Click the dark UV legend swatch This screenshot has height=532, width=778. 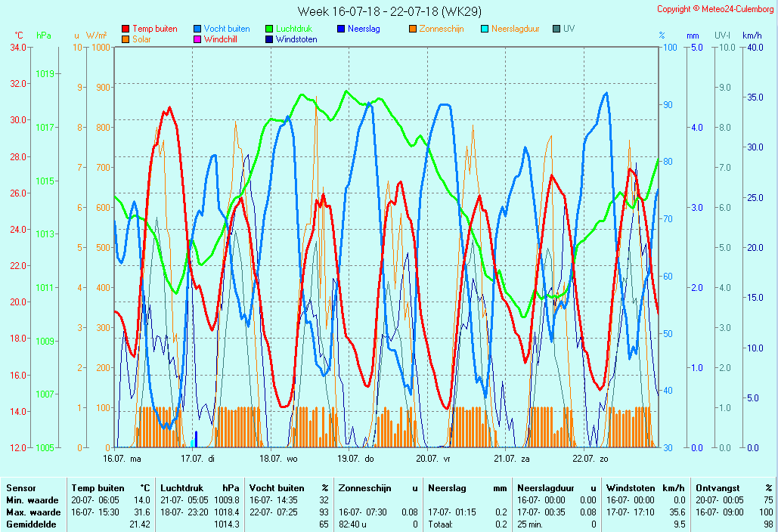click(556, 29)
